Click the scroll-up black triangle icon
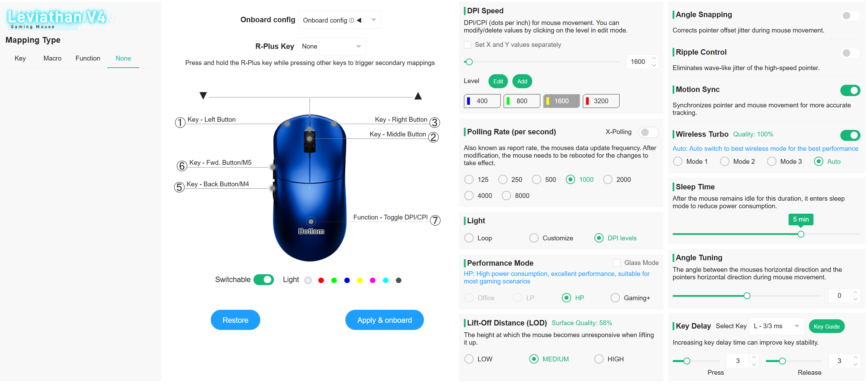This screenshot has width=868, height=386. tap(418, 96)
